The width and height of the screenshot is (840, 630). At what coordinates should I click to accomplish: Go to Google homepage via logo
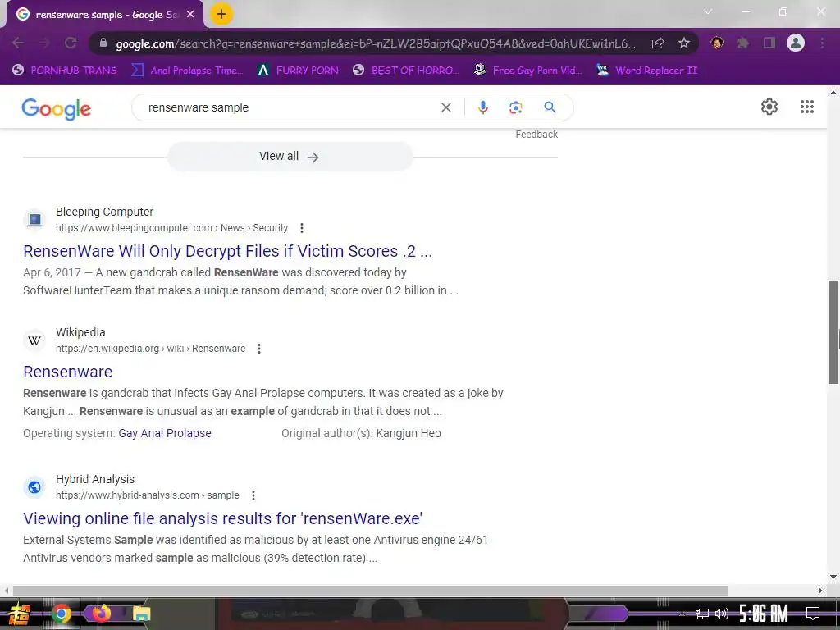click(x=57, y=109)
